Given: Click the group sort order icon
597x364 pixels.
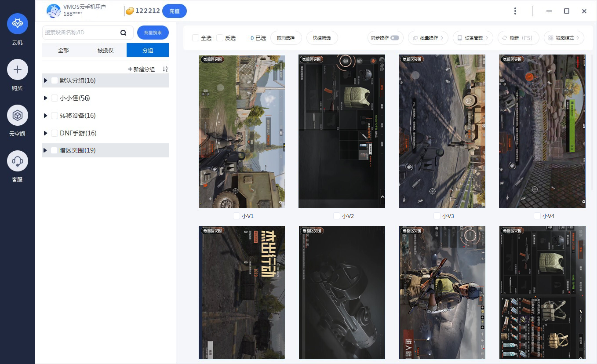Looking at the screenshot, I should [165, 69].
